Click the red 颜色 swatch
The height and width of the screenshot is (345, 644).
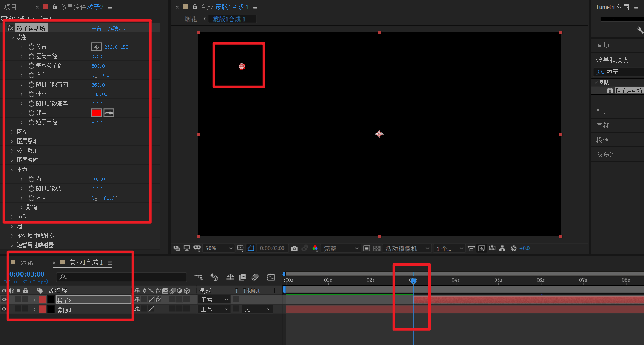tap(97, 113)
